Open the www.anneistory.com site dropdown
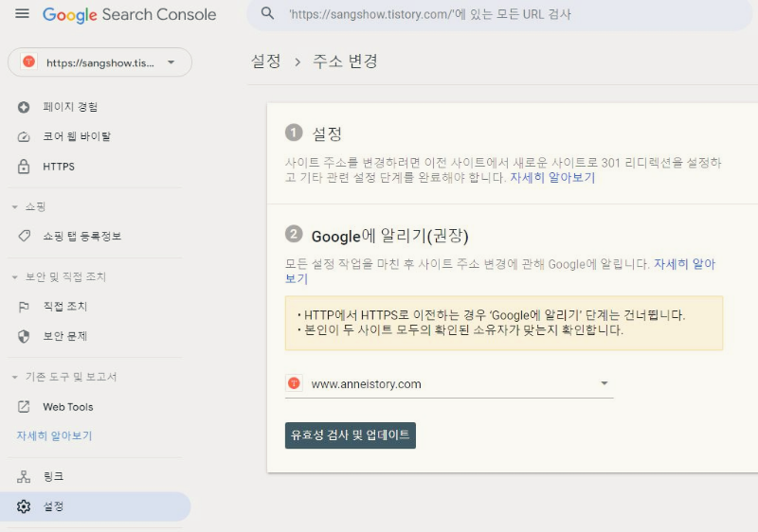 449,384
